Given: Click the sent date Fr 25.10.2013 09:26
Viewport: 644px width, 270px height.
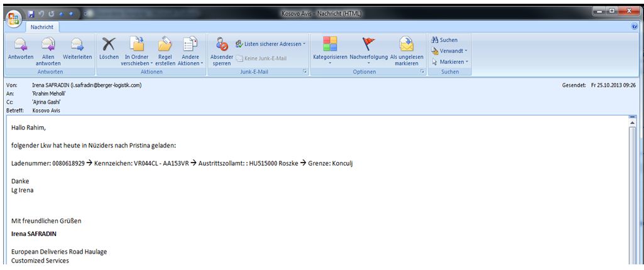Looking at the screenshot, I should tap(614, 85).
